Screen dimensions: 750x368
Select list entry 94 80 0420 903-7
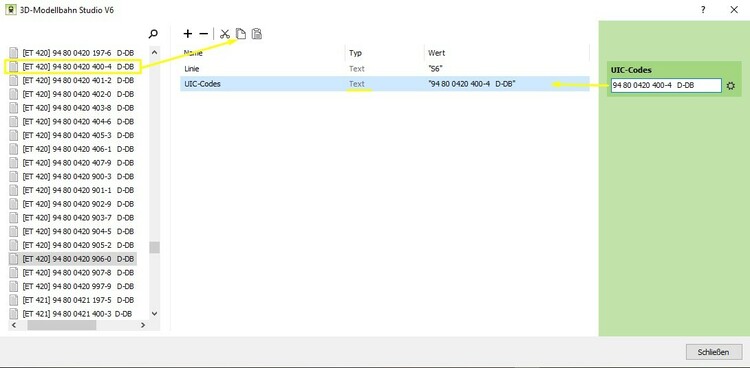(x=72, y=218)
